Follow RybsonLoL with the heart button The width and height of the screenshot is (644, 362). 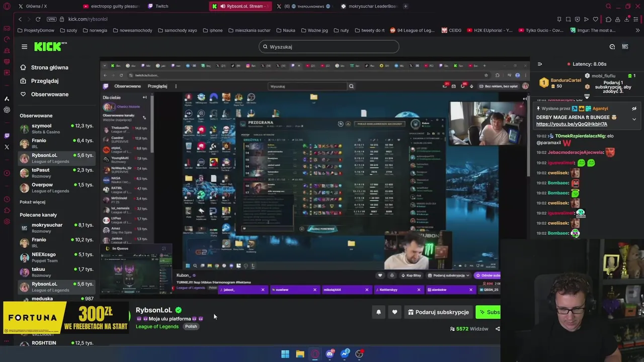coord(394,312)
